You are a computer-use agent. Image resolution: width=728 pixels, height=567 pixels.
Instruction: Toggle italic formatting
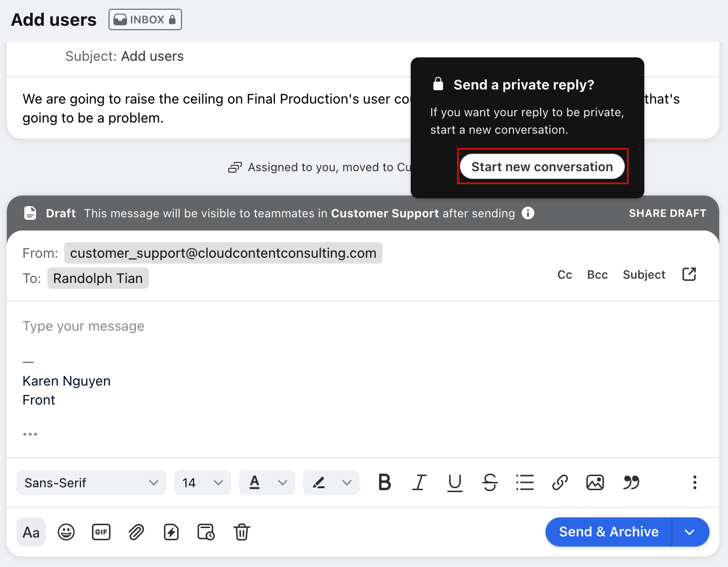419,482
